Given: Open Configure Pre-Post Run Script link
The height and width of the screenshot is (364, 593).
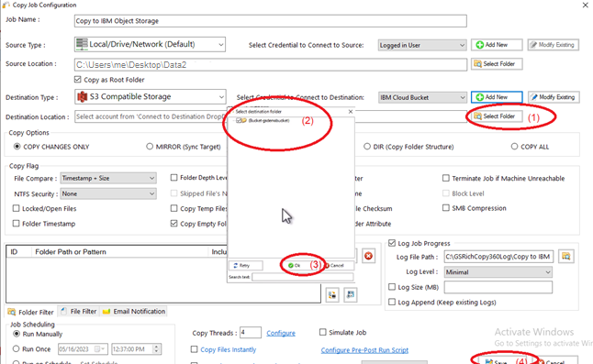Looking at the screenshot, I should tap(364, 350).
